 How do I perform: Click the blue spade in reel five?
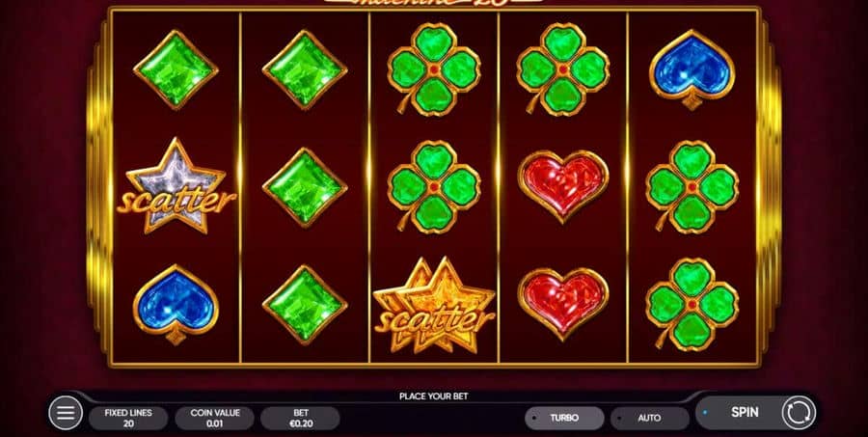692,69
